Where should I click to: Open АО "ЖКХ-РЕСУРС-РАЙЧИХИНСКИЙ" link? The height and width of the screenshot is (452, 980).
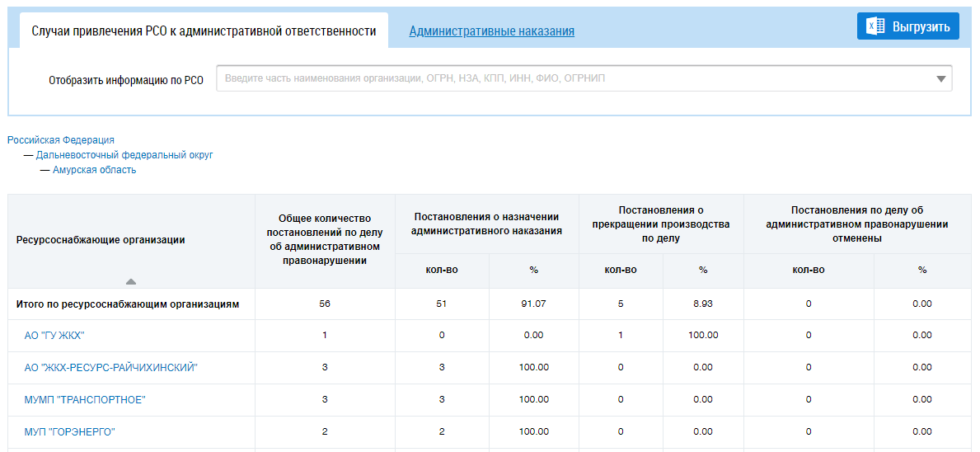pyautogui.click(x=110, y=368)
